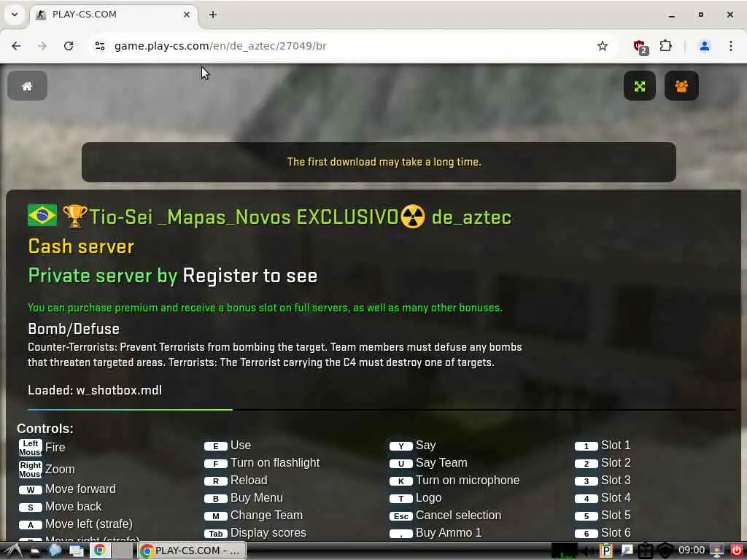
Task: Click the download loading progress bar
Action: point(382,410)
